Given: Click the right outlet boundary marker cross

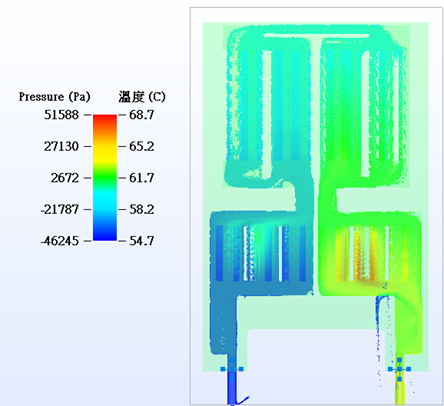Looking at the screenshot, I should point(399,369).
